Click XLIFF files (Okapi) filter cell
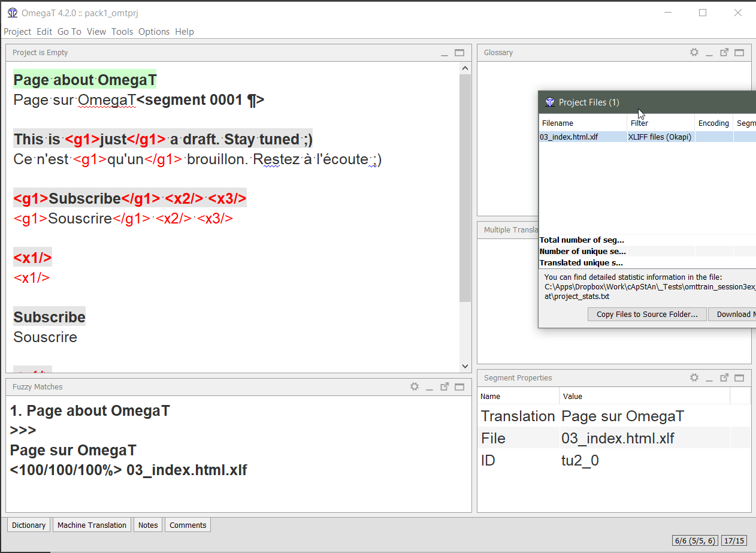The image size is (756, 553). tap(660, 137)
